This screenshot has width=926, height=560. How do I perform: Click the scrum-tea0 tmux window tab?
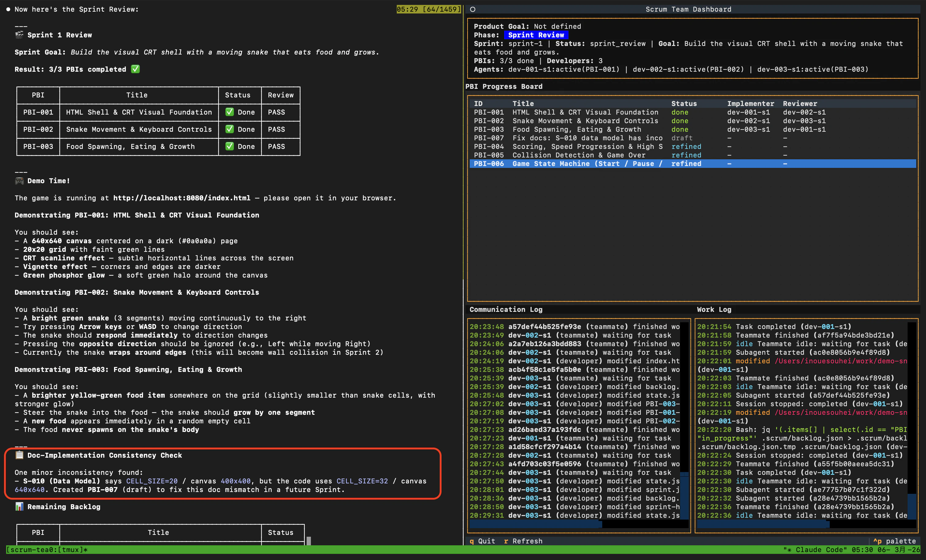pos(47,550)
